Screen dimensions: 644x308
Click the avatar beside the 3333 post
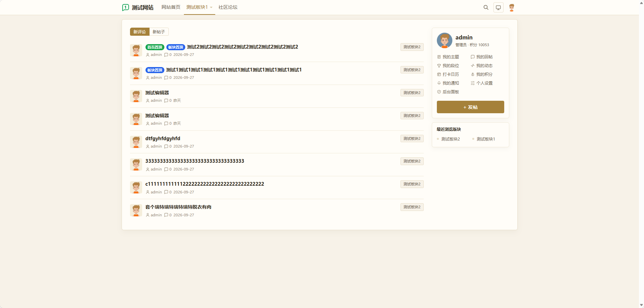click(x=136, y=164)
